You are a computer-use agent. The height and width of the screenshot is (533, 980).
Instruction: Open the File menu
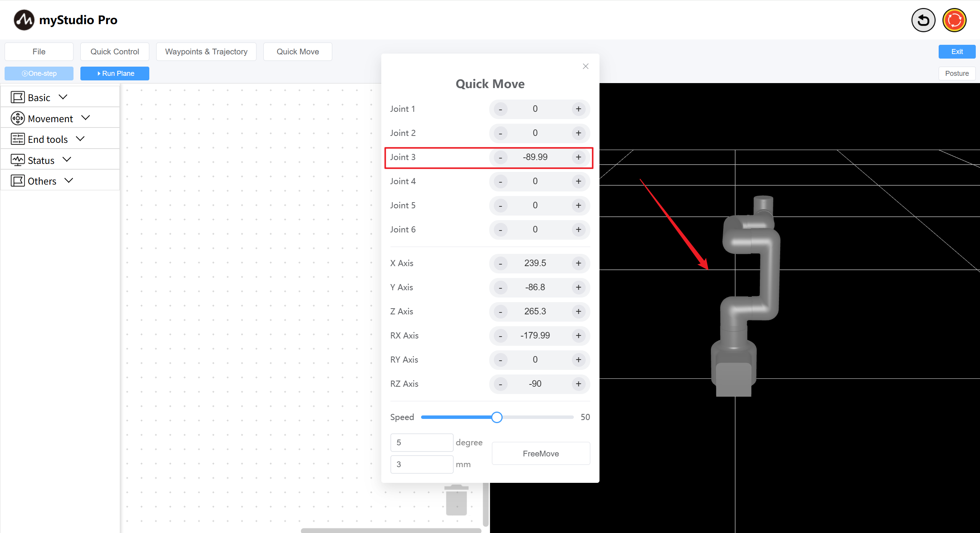[39, 52]
